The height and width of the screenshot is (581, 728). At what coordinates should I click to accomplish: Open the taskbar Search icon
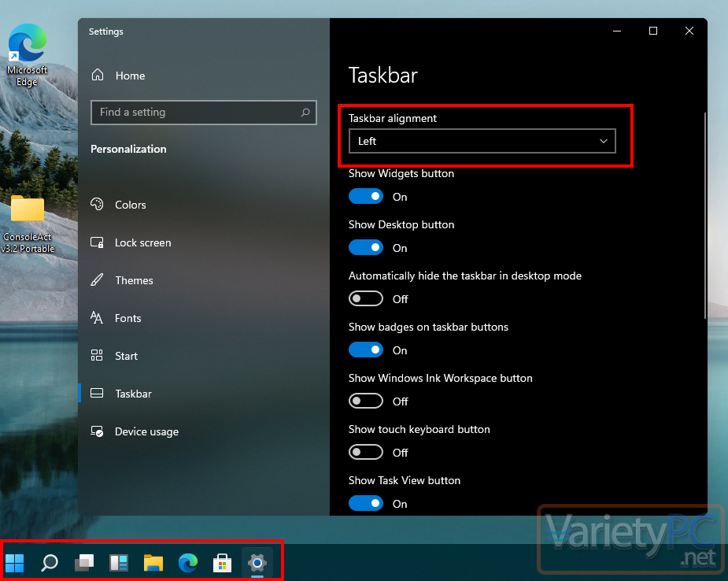coord(50,563)
